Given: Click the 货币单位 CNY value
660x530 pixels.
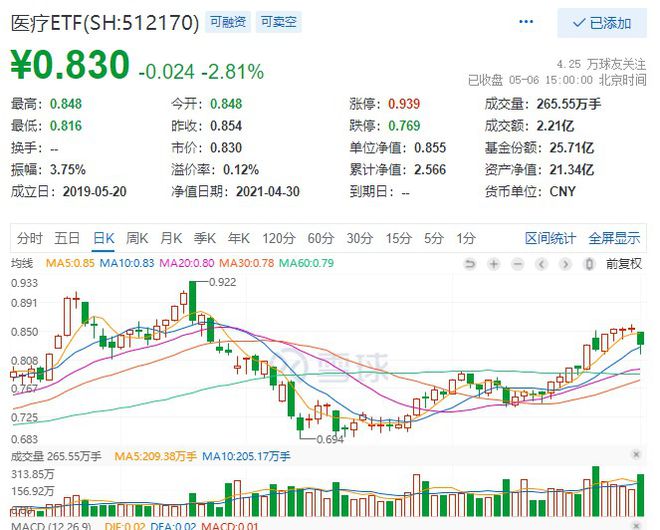Looking at the screenshot, I should pyautogui.click(x=562, y=192).
